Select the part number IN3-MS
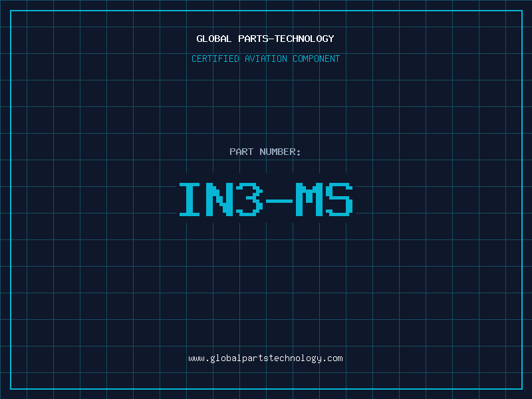The height and width of the screenshot is (399, 532). pos(266,199)
